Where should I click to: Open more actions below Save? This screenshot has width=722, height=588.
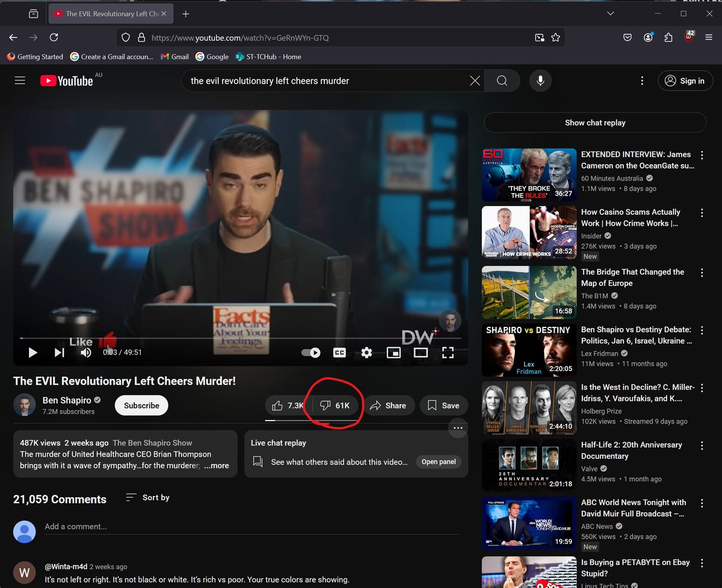[458, 429]
